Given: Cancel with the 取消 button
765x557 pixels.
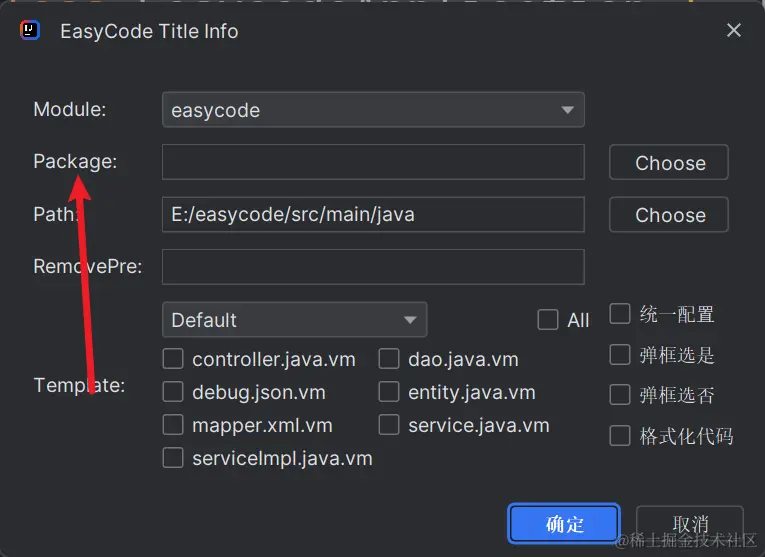Looking at the screenshot, I should point(690,524).
